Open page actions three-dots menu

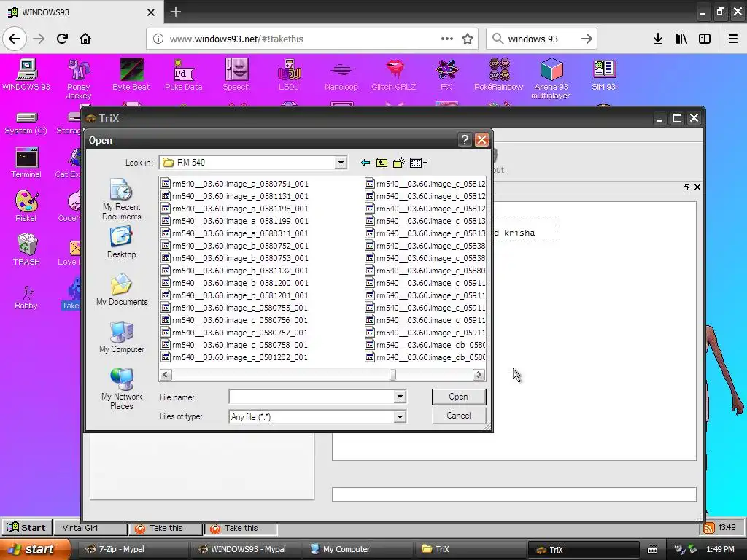tap(447, 39)
